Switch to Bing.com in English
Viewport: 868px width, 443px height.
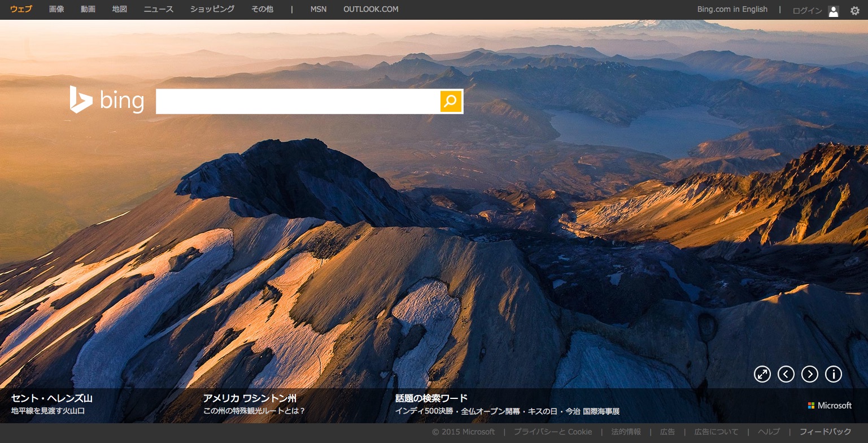click(732, 10)
